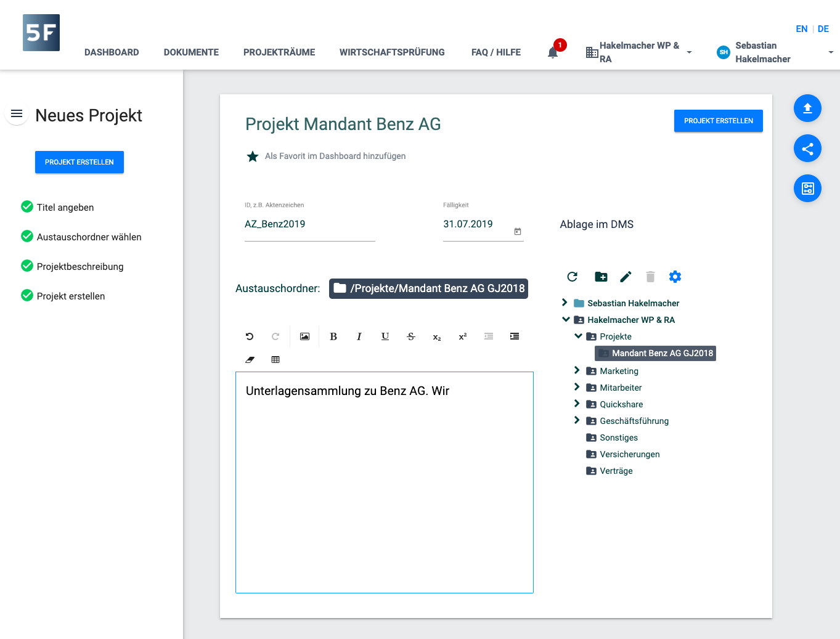Go to PROJEKTRÄUME in the navigation
The height and width of the screenshot is (639, 840).
(x=279, y=52)
